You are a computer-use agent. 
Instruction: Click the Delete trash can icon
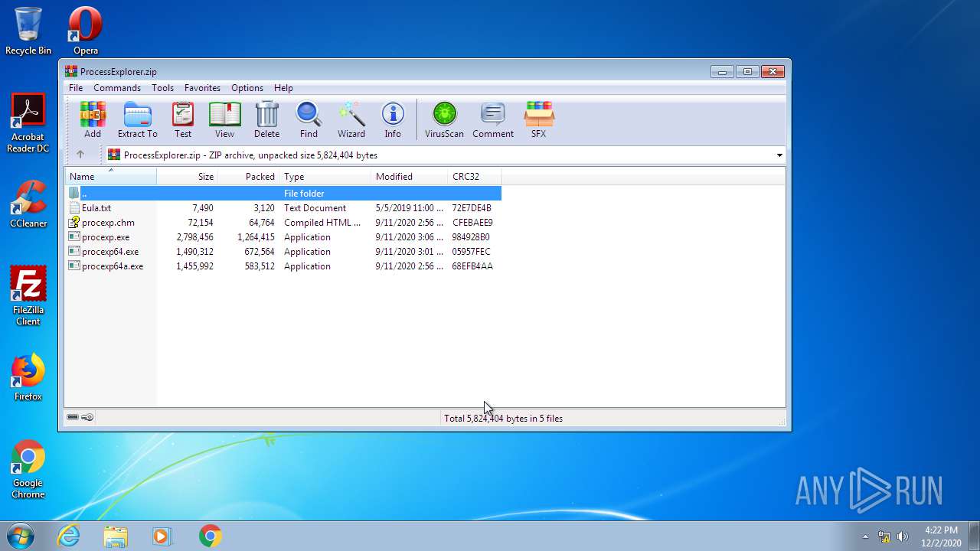coord(266,120)
